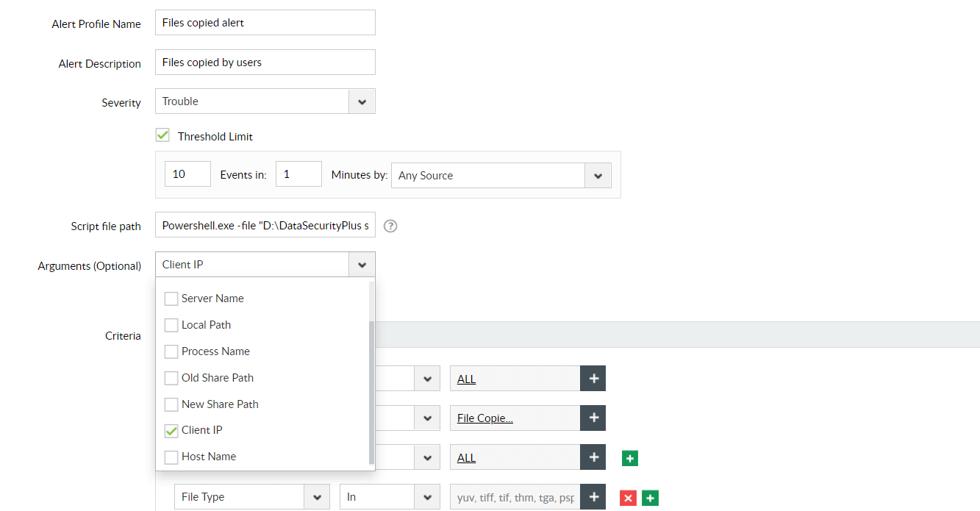Open the File Type criteria dropdown
This screenshot has width=980, height=511.
tap(316, 496)
